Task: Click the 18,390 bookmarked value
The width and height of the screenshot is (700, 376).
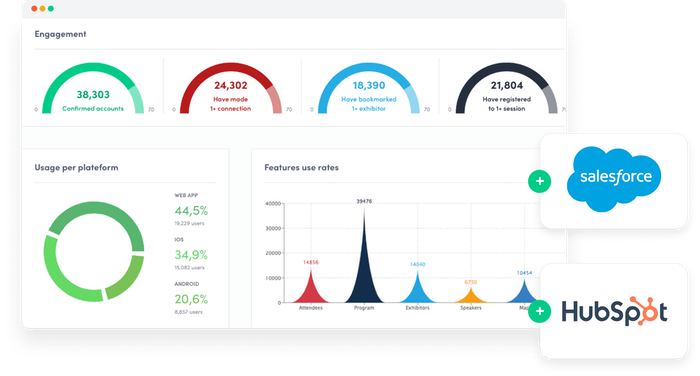Action: point(369,85)
